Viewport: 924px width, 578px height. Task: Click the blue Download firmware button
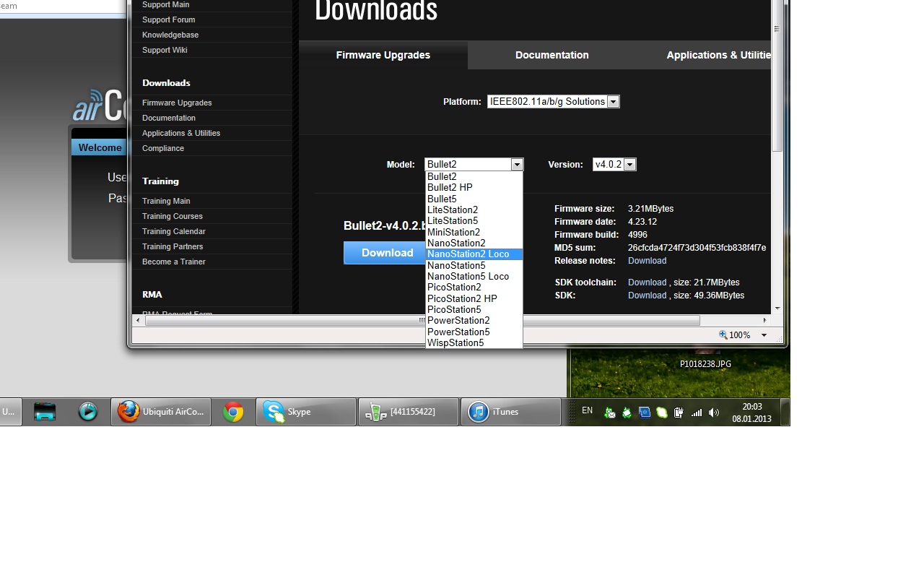[x=385, y=253]
